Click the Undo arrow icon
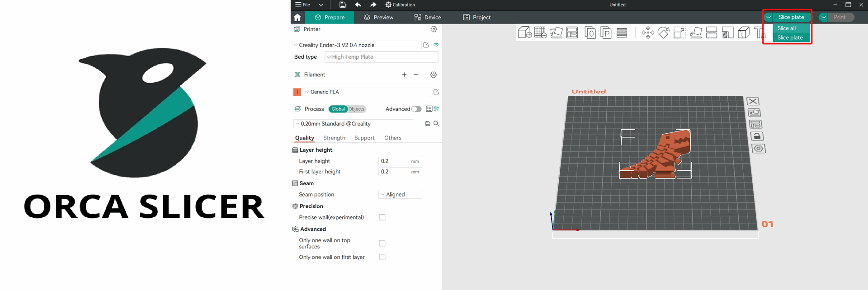The width and height of the screenshot is (868, 290). [x=358, y=5]
